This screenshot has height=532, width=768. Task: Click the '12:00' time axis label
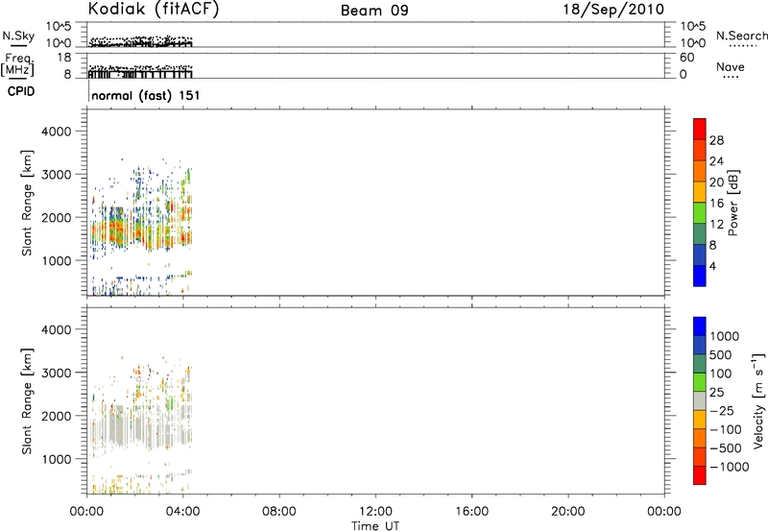coord(375,512)
